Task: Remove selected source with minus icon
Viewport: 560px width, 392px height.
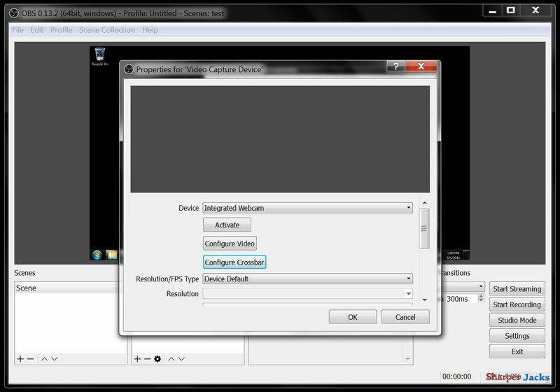Action: 147,359
